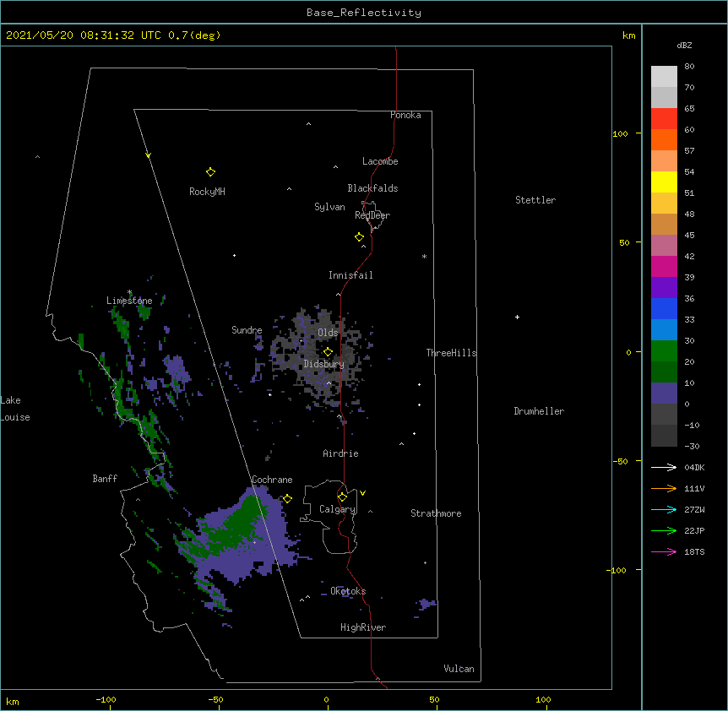Viewport: 728px width, 711px height.
Task: Click the yellow diamond marker above RockyMH
Action: 210,172
